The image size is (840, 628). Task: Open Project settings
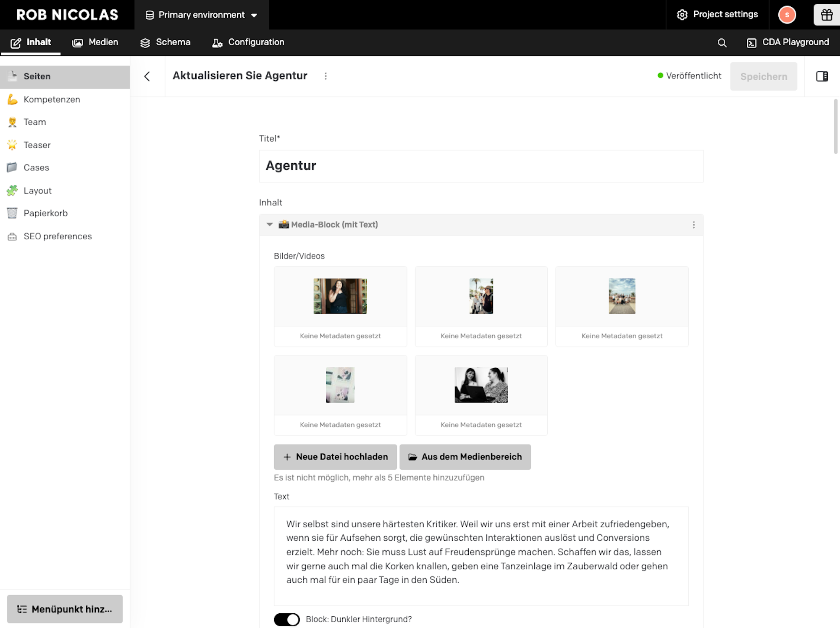point(717,15)
